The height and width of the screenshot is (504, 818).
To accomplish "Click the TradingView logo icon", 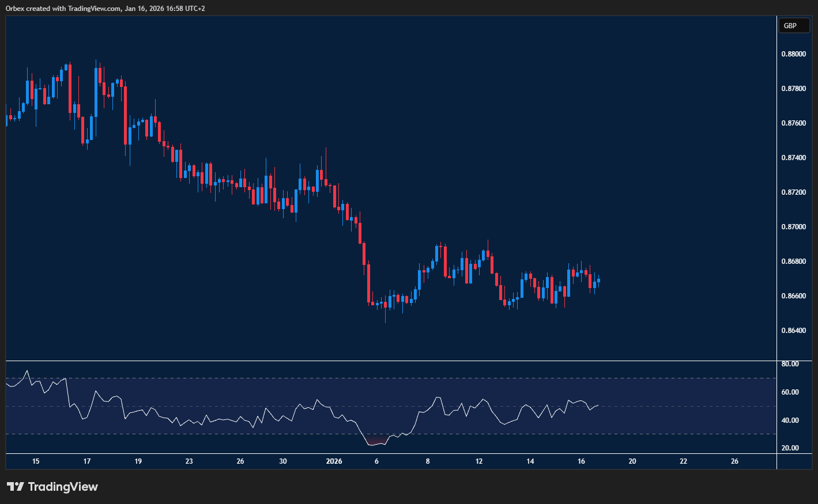I will pyautogui.click(x=16, y=487).
